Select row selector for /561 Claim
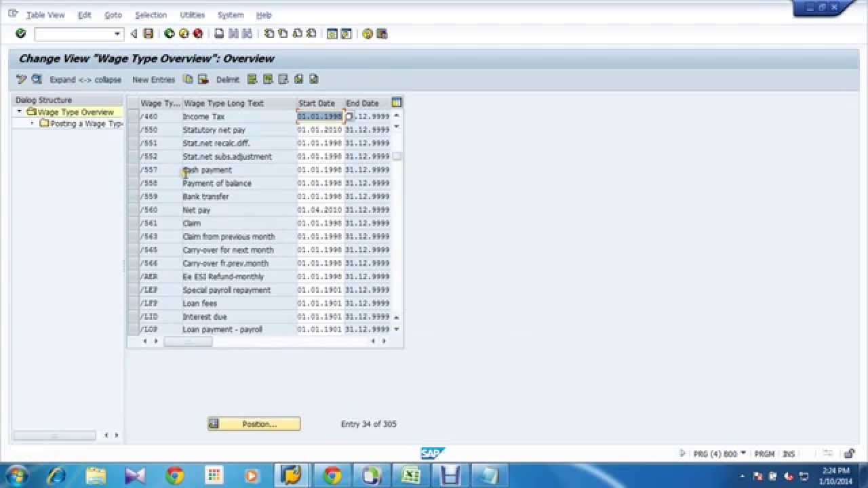The image size is (868, 488). 133,223
